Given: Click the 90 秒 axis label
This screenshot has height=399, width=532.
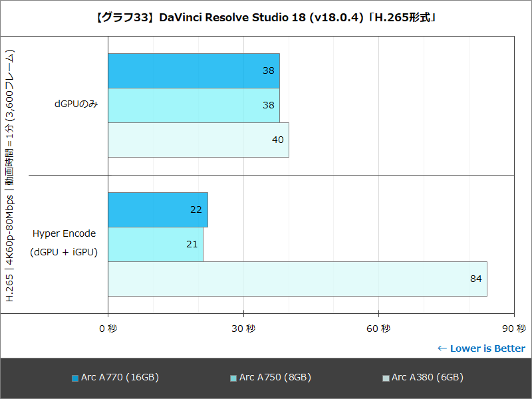Looking at the screenshot, I should [x=514, y=329].
